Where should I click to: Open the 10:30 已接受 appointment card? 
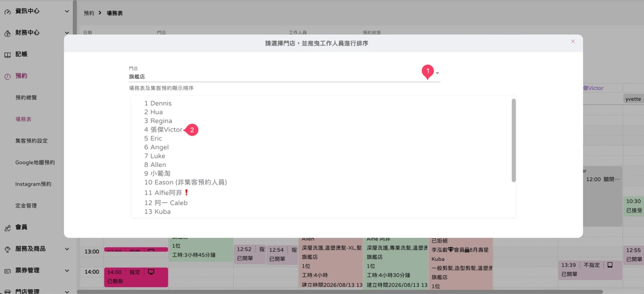pyautogui.click(x=634, y=207)
